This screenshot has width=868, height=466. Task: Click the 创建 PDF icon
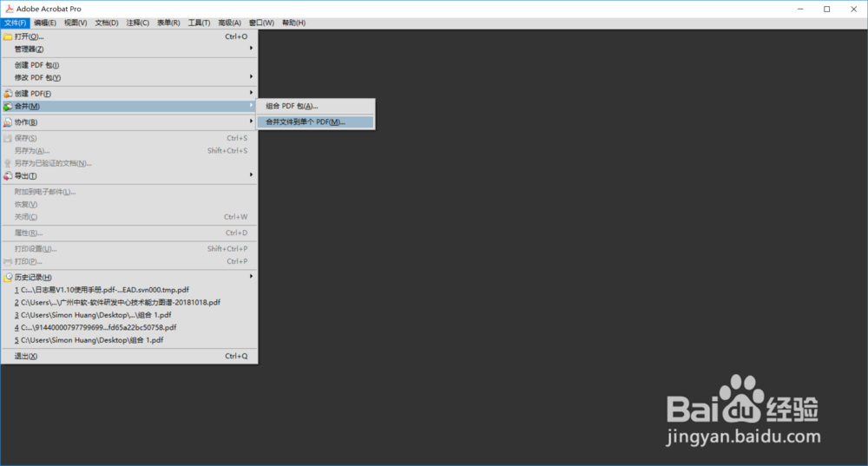coord(8,94)
